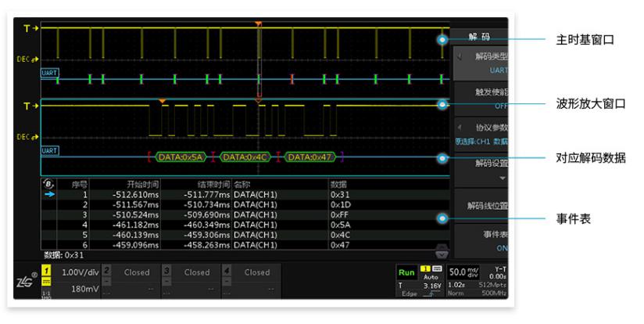644x324 pixels.
Task: Select event table row 6 with 0x47
Action: coord(245,245)
